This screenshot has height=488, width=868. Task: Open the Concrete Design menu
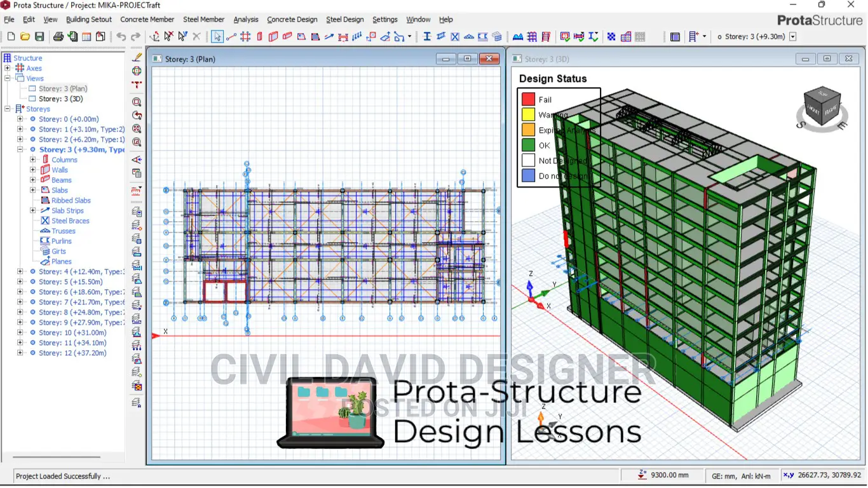(x=292, y=20)
